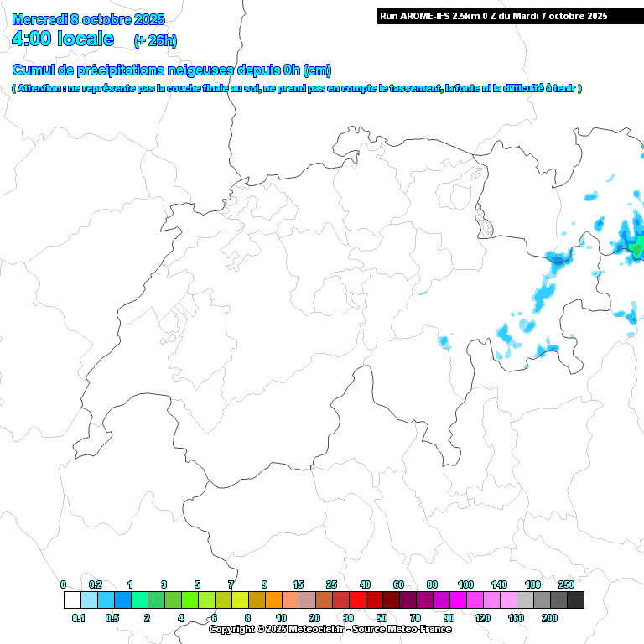The image size is (644, 644).
Task: Click the white swatch at the legend start
Action: (72, 600)
